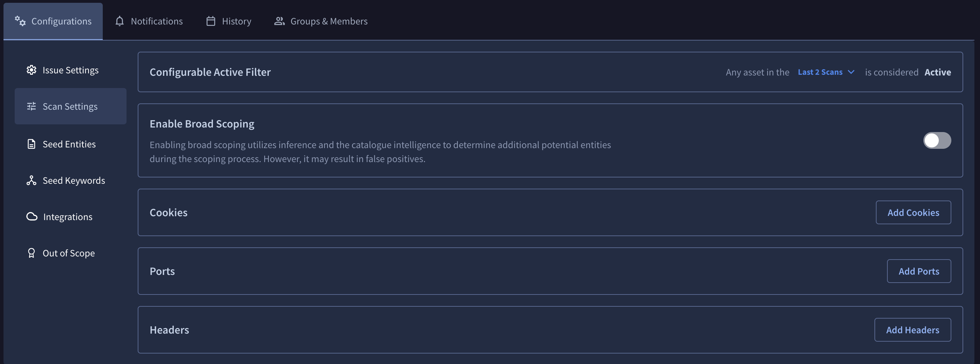Viewport: 980px width, 364px height.
Task: Switch to the Notifications tab
Action: pos(149,21)
